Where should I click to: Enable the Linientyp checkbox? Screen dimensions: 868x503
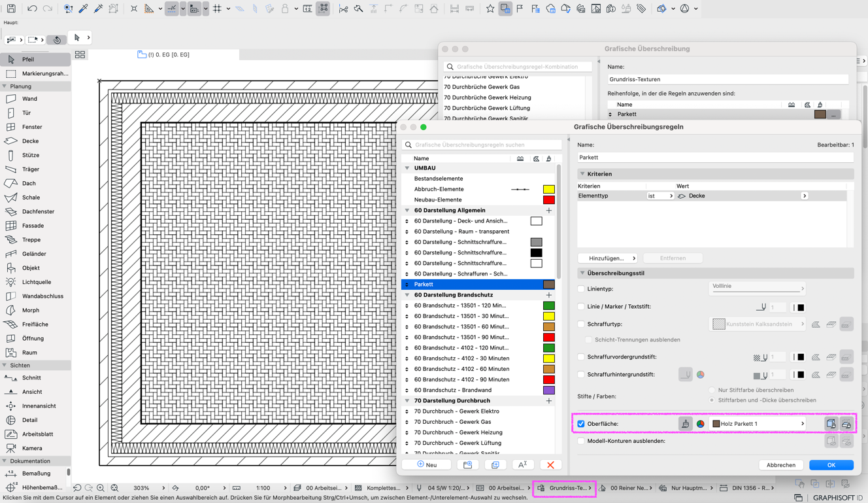point(581,288)
